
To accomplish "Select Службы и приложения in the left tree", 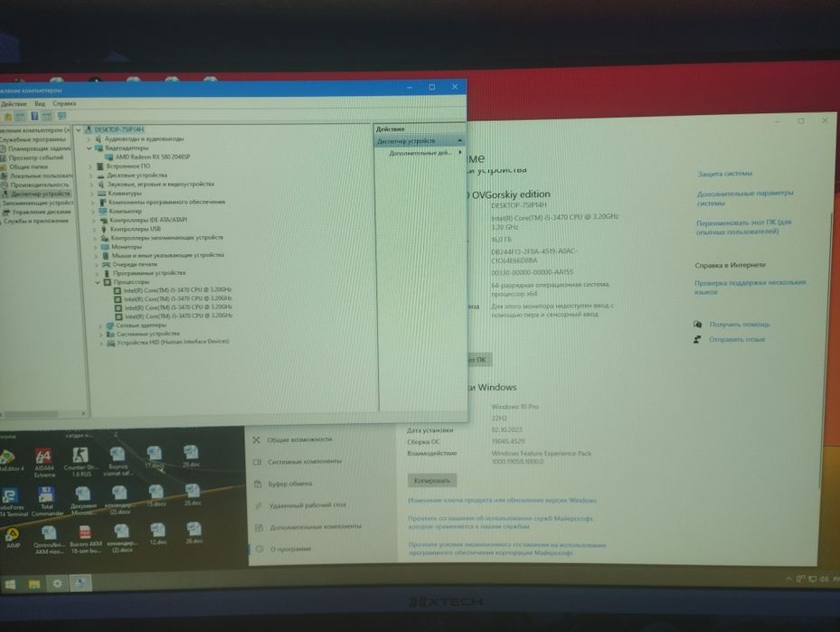I will (36, 221).
